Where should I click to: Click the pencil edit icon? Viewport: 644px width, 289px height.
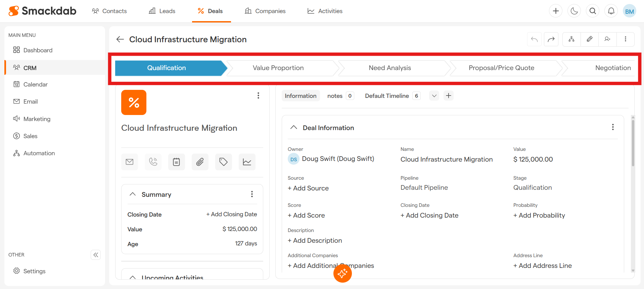589,39
